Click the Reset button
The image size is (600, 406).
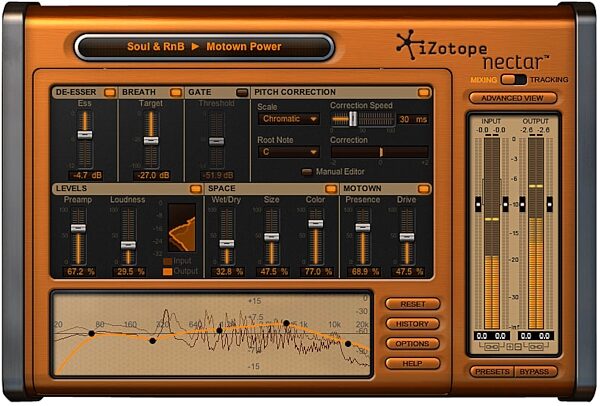[412, 304]
